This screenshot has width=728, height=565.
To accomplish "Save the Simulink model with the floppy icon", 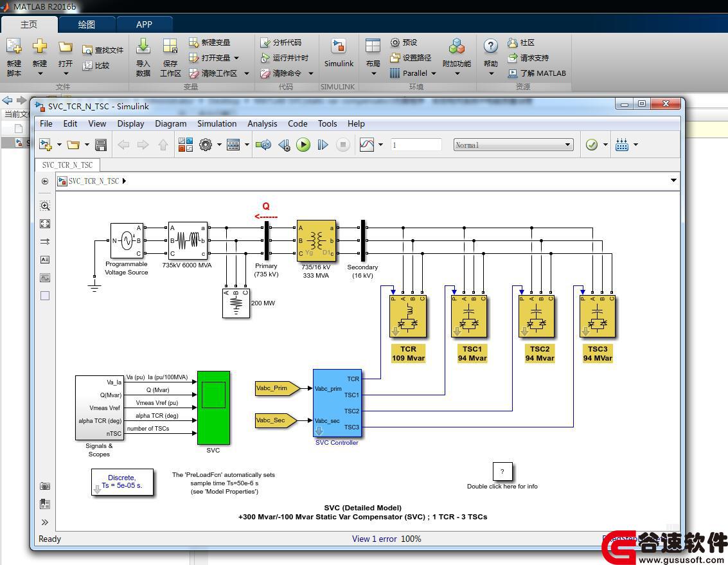I will (x=101, y=145).
